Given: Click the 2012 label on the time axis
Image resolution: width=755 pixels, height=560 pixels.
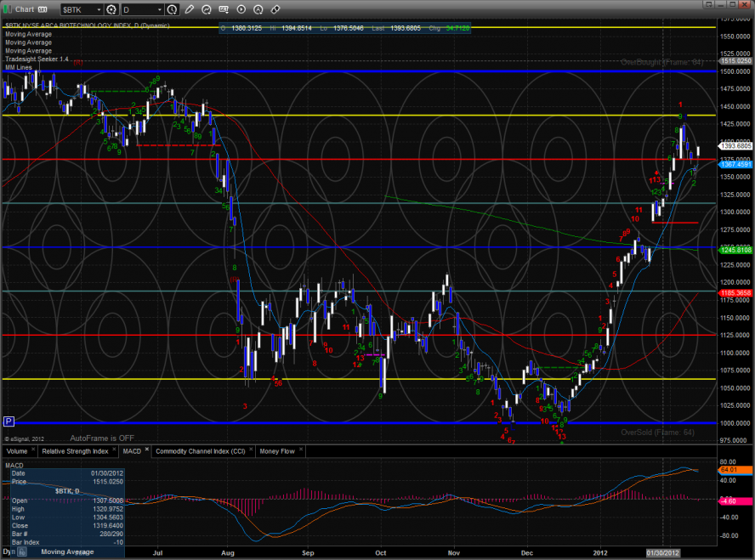Looking at the screenshot, I should tap(600, 553).
